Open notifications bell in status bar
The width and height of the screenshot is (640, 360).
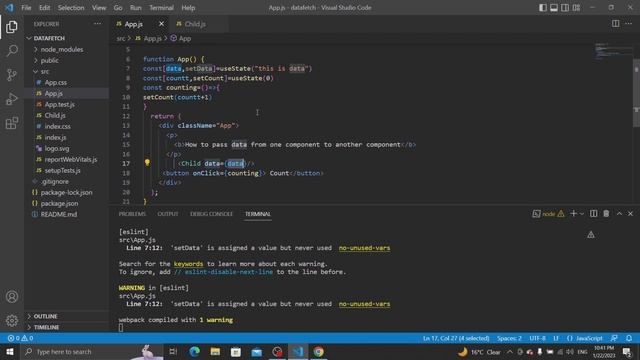pos(629,338)
